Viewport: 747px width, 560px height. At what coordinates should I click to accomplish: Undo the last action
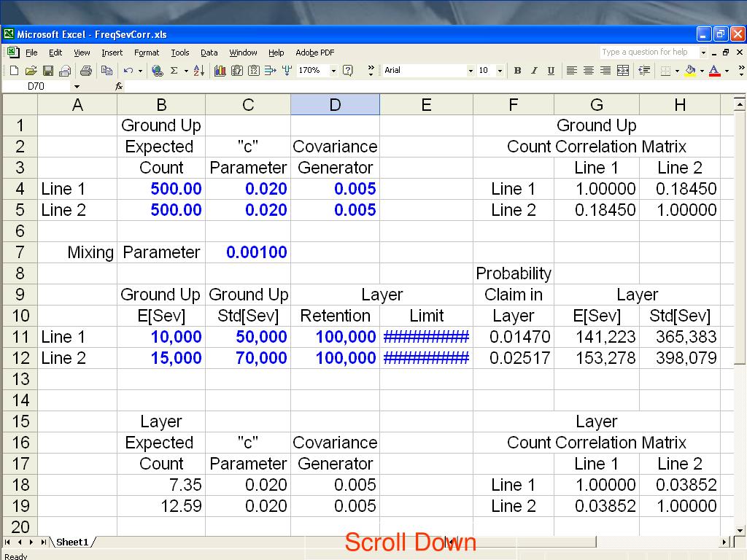pos(128,71)
